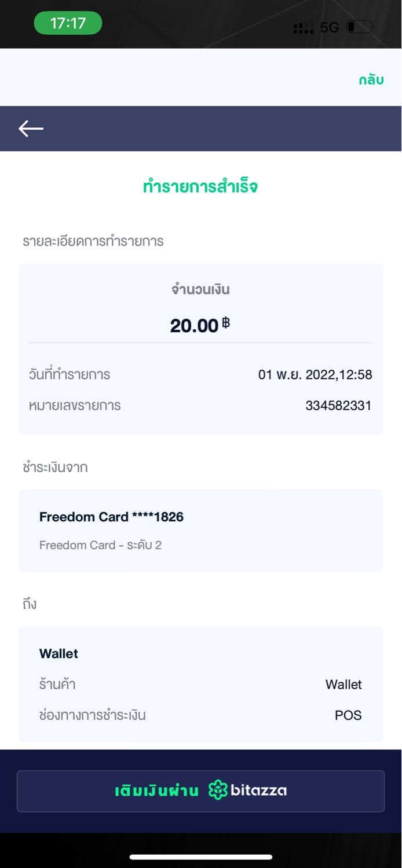The image size is (402, 868).
Task: Tap transaction number 334582331
Action: coord(338,406)
